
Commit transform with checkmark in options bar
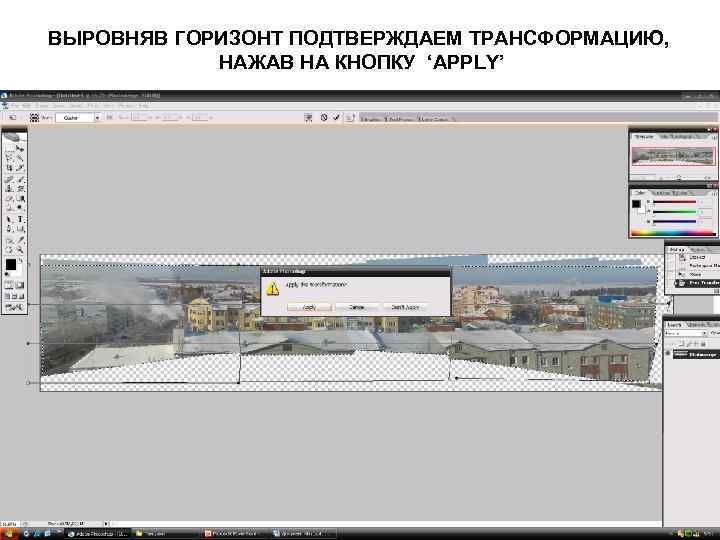tap(336, 118)
